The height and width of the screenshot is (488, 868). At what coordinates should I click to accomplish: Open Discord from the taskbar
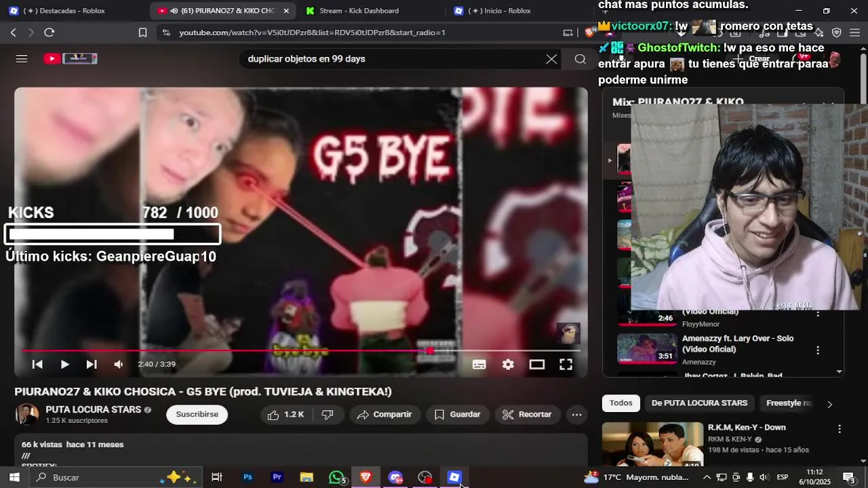[395, 477]
